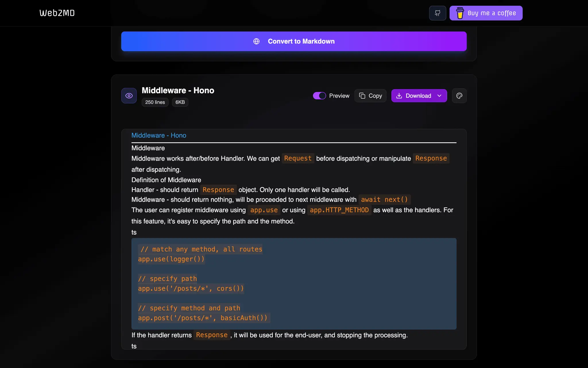Click the app.HTTP_METHOD inline code
588x368 pixels.
pyautogui.click(x=339, y=210)
